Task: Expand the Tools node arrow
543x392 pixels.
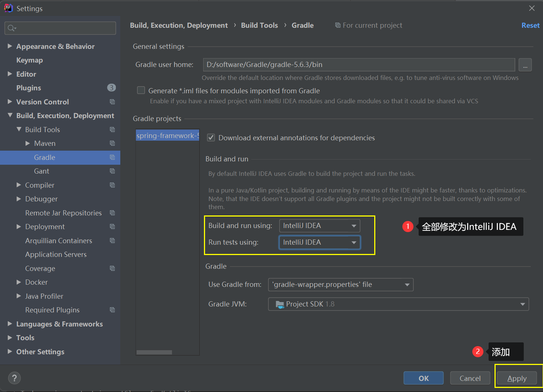Action: click(x=10, y=338)
